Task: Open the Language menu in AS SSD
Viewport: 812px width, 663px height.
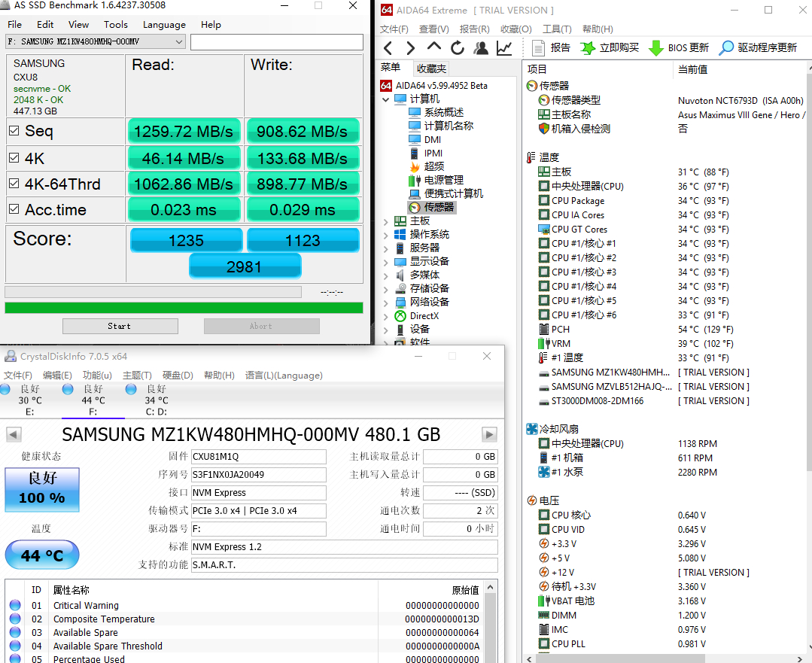Action: 164,24
